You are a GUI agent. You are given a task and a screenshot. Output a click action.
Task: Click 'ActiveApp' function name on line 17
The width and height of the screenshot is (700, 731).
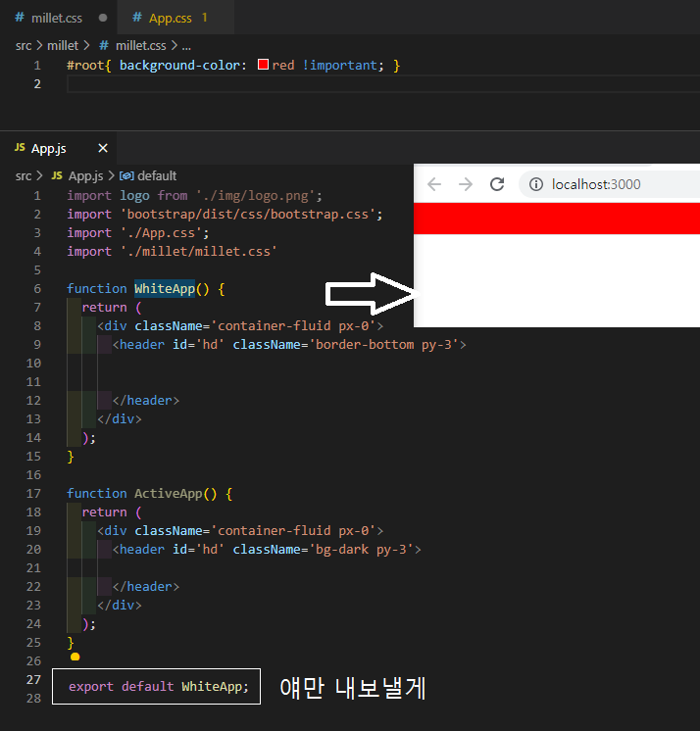click(x=169, y=493)
